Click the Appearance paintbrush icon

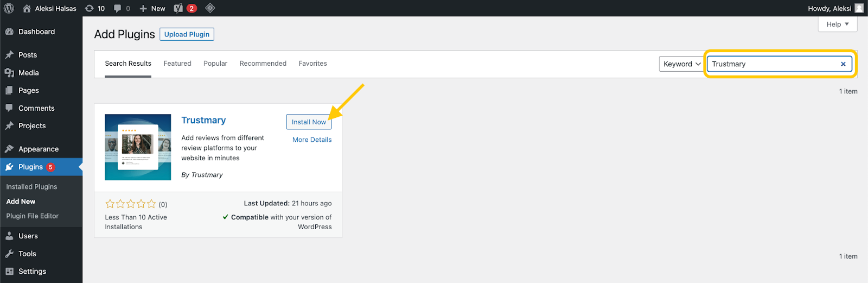point(9,149)
